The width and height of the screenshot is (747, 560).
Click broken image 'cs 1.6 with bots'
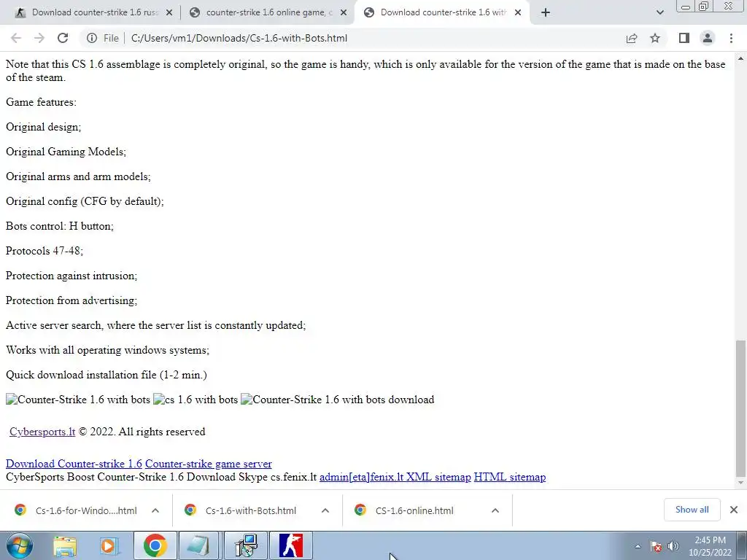pos(196,400)
